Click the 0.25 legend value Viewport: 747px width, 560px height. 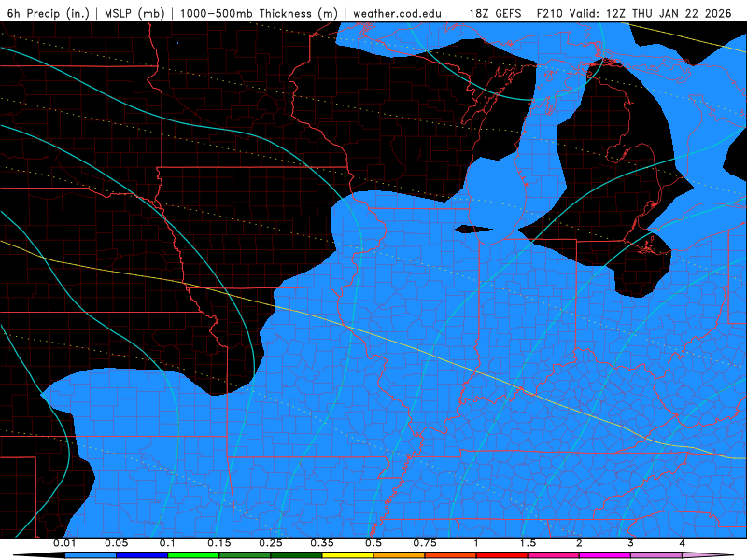[271, 543]
